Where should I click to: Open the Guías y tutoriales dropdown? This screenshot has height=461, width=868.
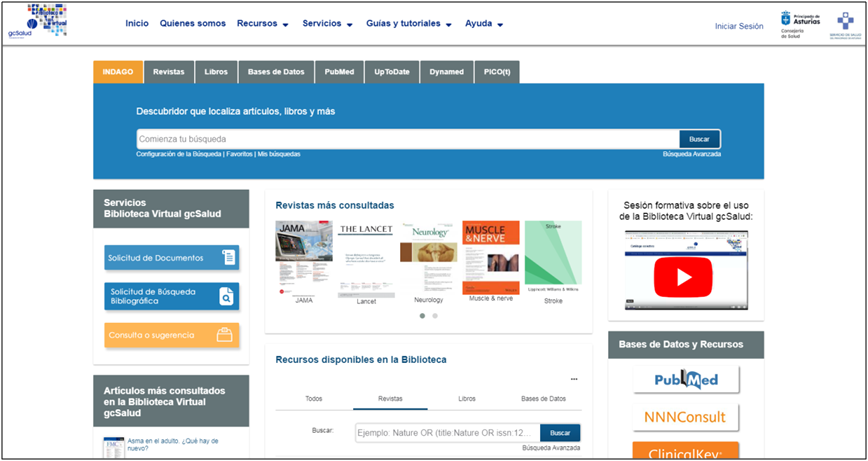[x=408, y=24]
